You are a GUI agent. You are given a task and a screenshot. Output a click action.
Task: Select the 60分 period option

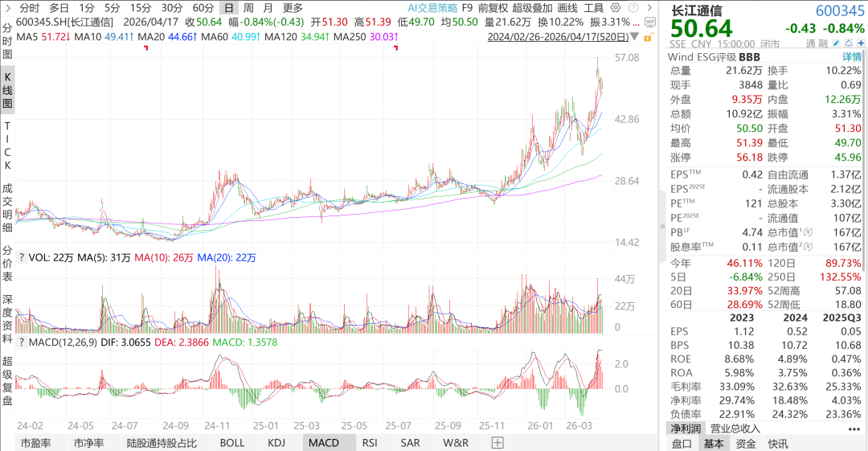point(203,7)
